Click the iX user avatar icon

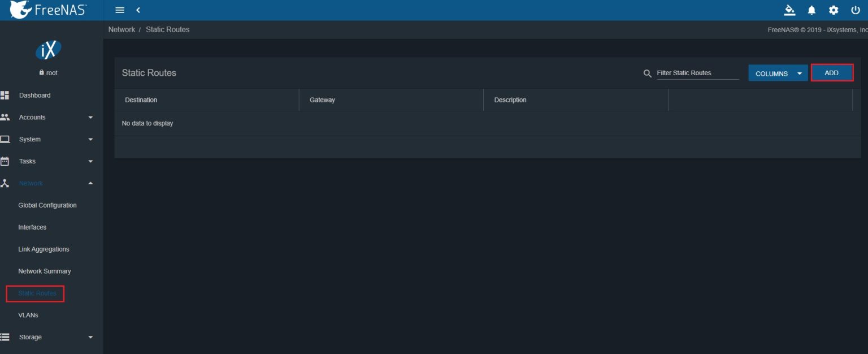pyautogui.click(x=49, y=50)
